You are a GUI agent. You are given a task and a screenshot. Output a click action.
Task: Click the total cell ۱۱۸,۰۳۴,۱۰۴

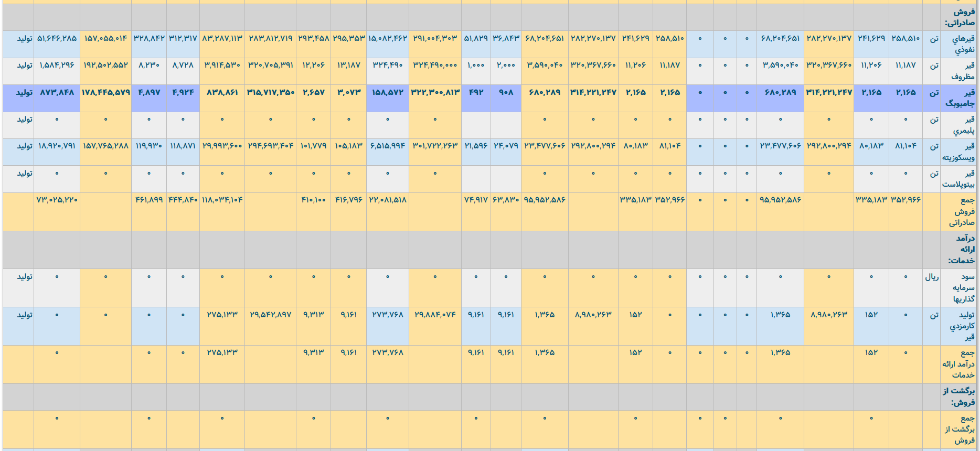[x=222, y=200]
